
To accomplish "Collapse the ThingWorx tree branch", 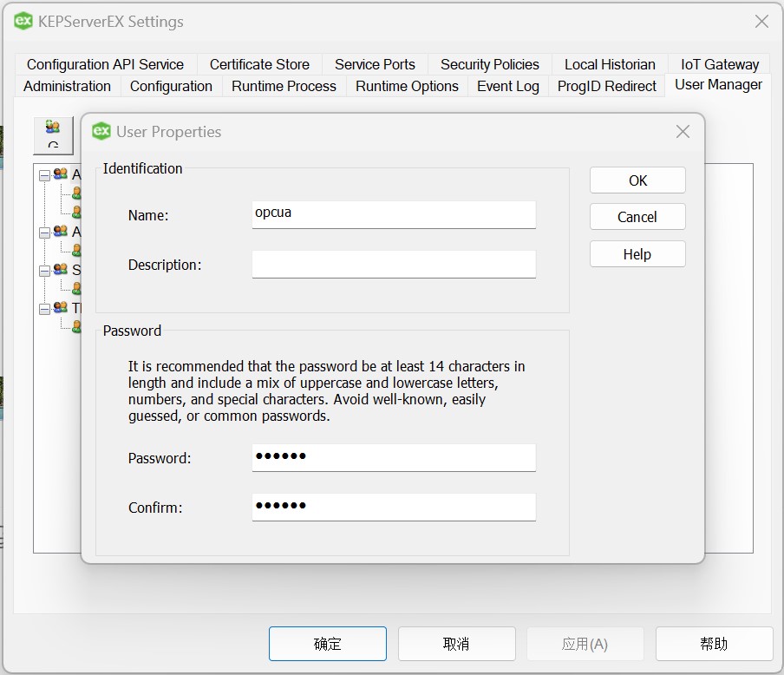I will point(45,309).
